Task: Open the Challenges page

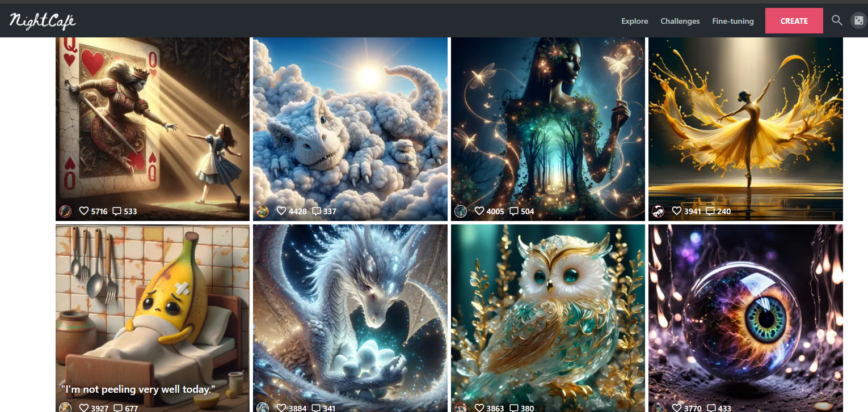Action: click(x=680, y=21)
